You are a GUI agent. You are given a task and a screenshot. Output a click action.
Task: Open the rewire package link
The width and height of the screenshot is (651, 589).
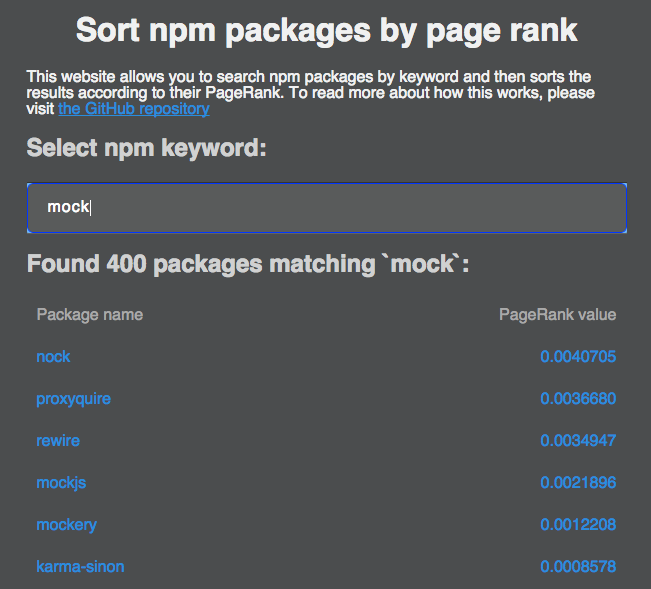[58, 441]
